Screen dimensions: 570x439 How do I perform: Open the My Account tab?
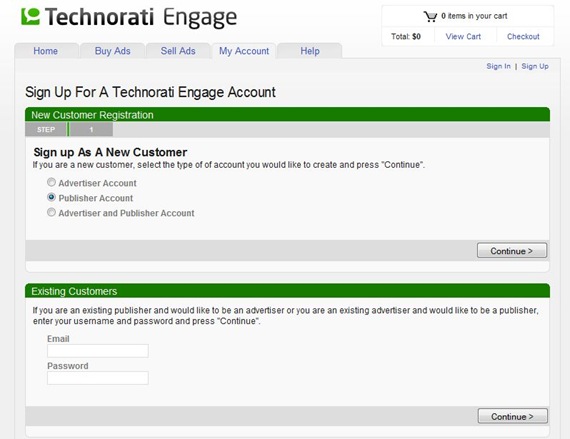(x=244, y=51)
